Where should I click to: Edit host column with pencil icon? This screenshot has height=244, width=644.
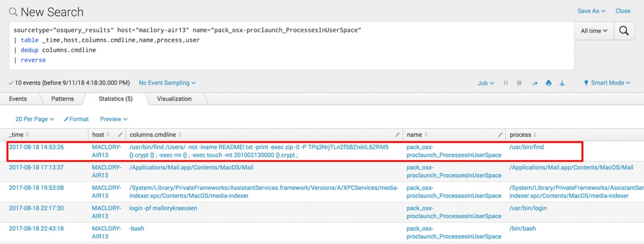click(x=120, y=134)
